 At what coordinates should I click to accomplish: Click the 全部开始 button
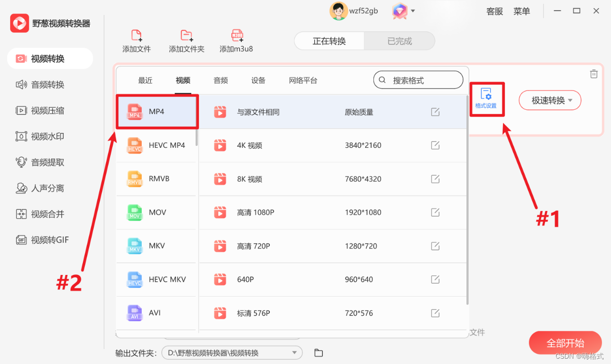point(565,343)
